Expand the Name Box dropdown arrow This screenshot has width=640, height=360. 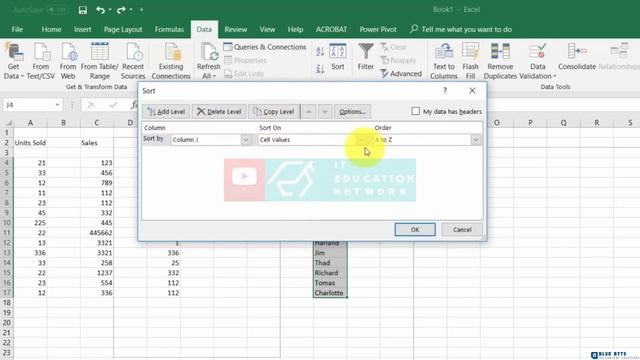coord(57,105)
